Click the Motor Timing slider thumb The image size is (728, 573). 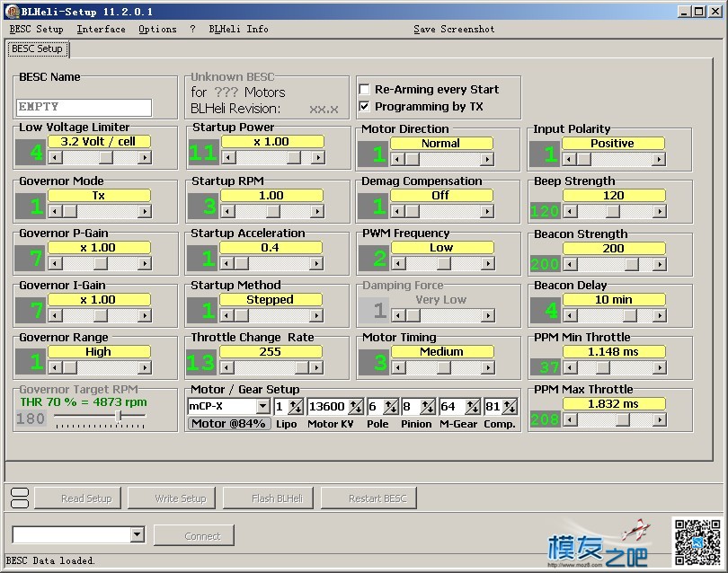pos(444,367)
